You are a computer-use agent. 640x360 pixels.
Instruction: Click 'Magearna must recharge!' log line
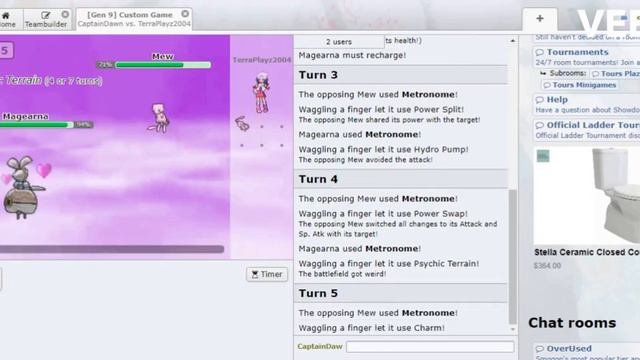pyautogui.click(x=352, y=55)
